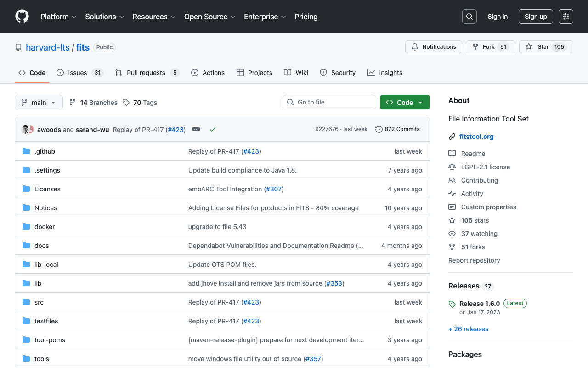Click the Go to file search field
This screenshot has height=368, width=588.
[x=329, y=102]
